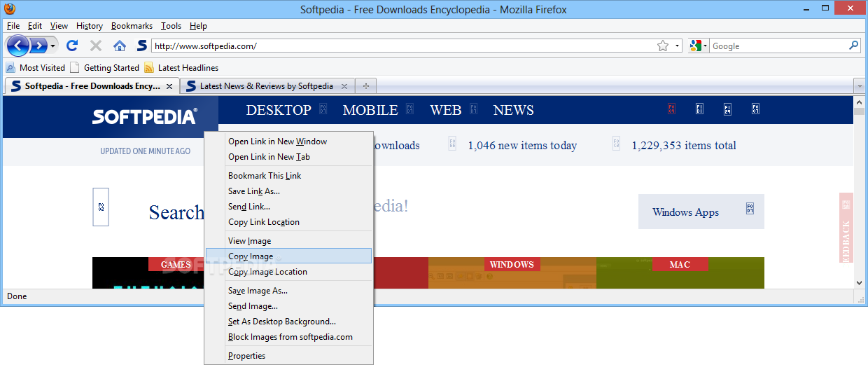Open Most Visited bookmarks folder

(x=35, y=68)
